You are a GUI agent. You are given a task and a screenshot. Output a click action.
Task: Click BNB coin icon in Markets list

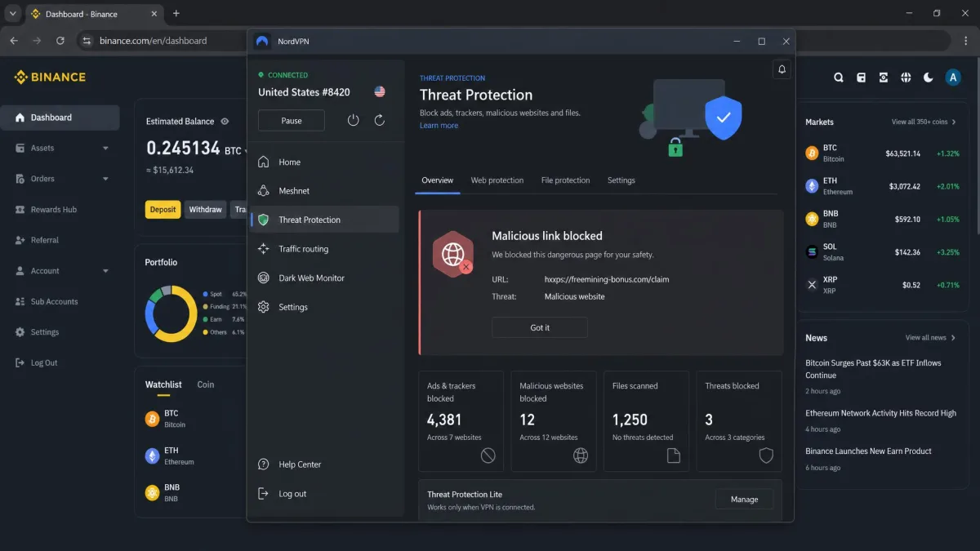point(812,219)
